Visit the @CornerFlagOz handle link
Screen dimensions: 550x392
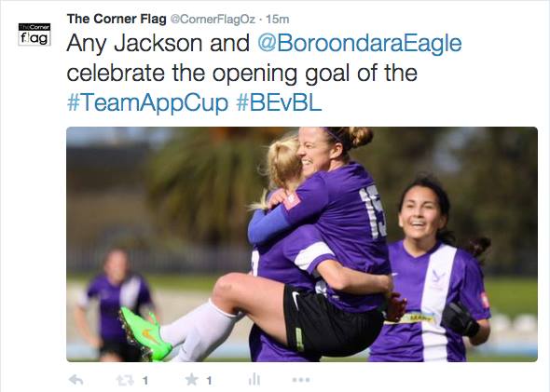pyautogui.click(x=213, y=20)
